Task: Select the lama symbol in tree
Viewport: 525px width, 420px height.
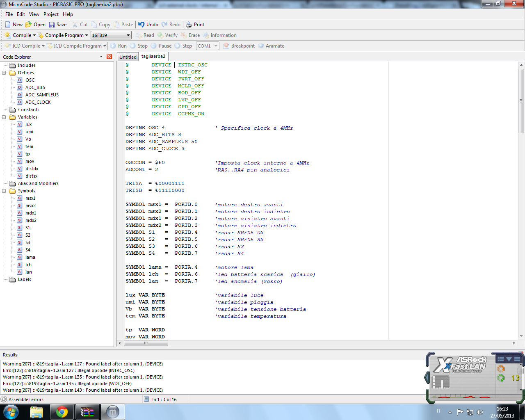Action: coord(30,257)
